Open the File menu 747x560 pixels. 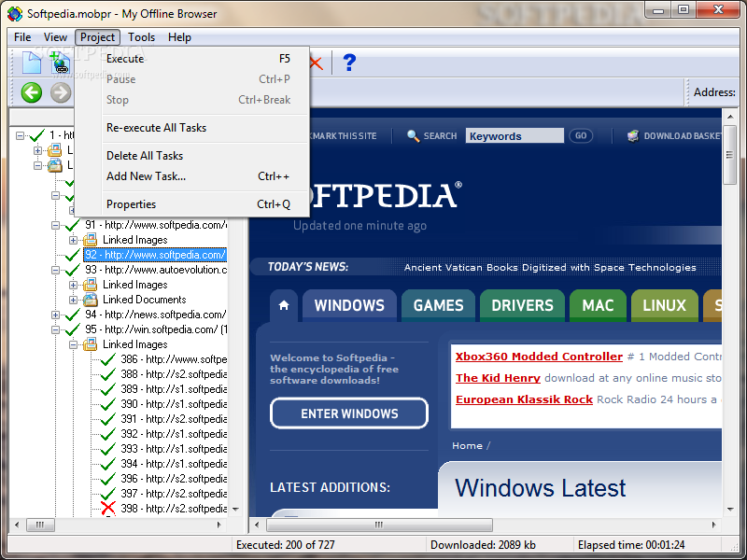(x=22, y=37)
